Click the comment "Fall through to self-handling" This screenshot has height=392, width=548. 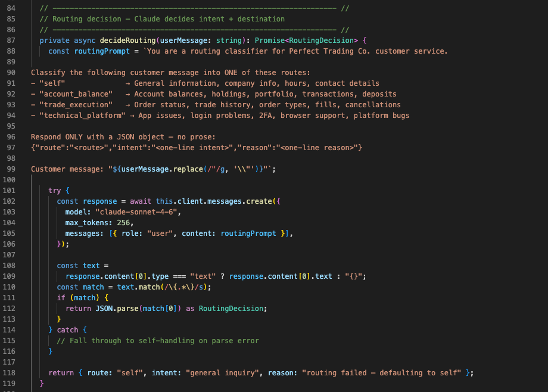(132, 341)
